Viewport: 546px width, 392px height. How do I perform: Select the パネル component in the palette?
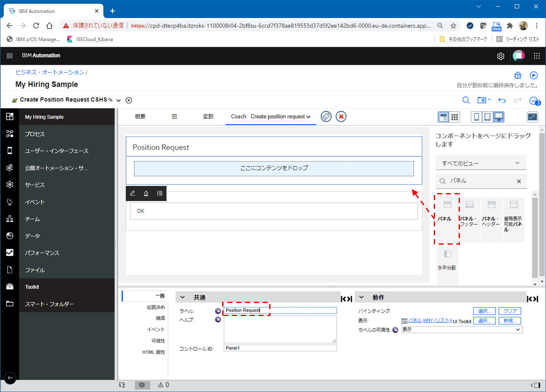(447, 219)
